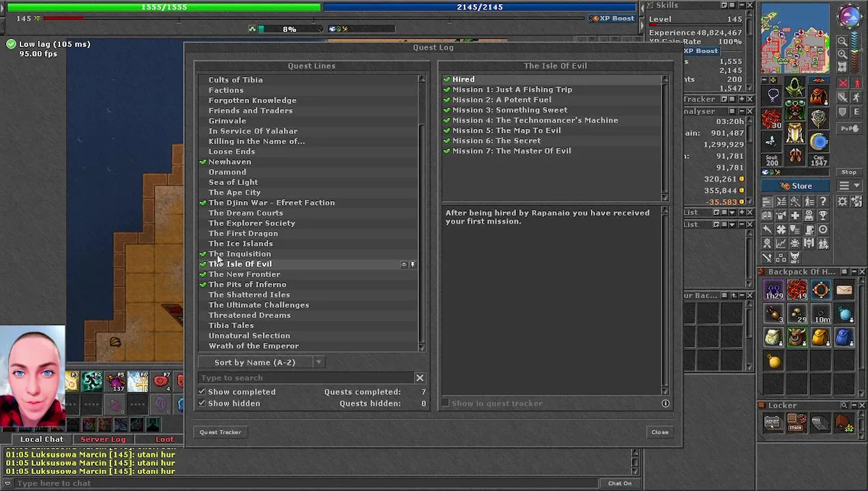Pin The Isle Of Evil quest line
This screenshot has height=491, width=868.
pos(412,265)
